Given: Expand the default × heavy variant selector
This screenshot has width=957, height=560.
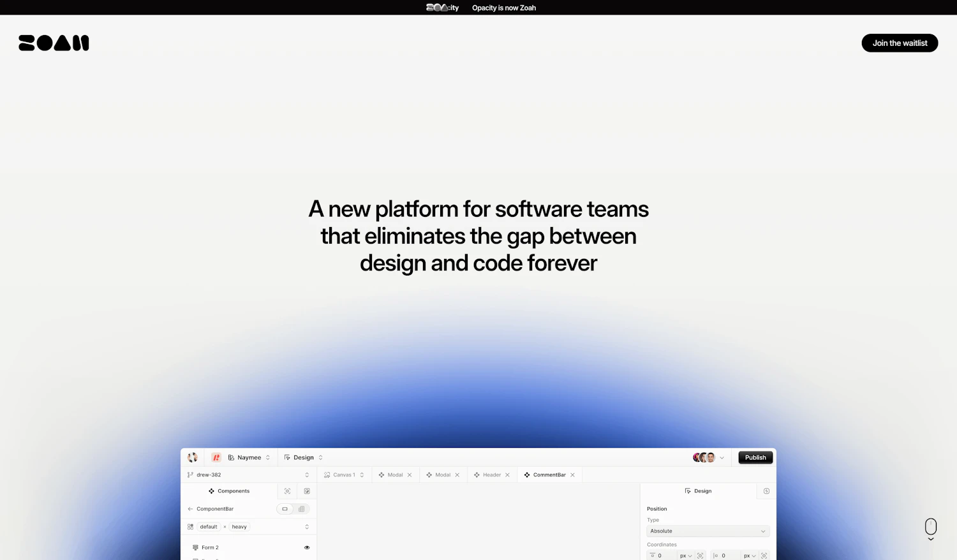Looking at the screenshot, I should point(307,527).
